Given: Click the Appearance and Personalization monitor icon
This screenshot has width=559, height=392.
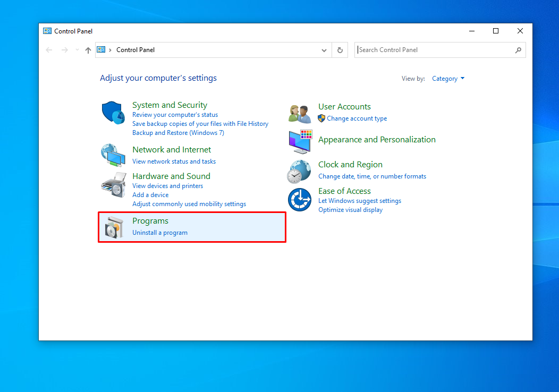Looking at the screenshot, I should click(x=300, y=142).
